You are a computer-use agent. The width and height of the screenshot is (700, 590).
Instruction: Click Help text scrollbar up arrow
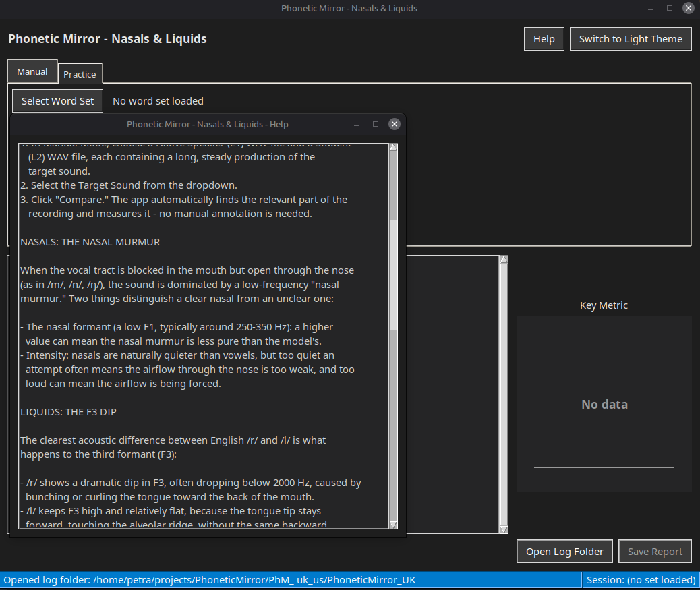pos(393,148)
